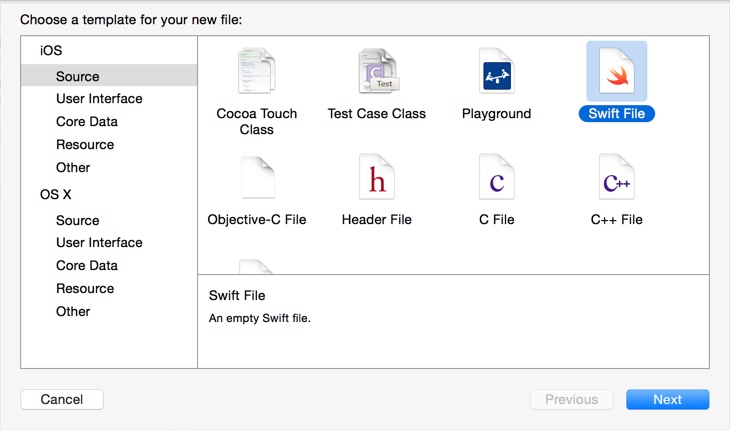Select User Interface under iOS
The width and height of the screenshot is (730, 430).
click(99, 99)
